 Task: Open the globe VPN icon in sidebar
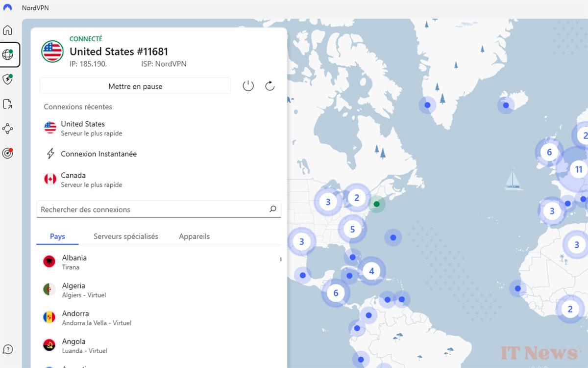7,54
